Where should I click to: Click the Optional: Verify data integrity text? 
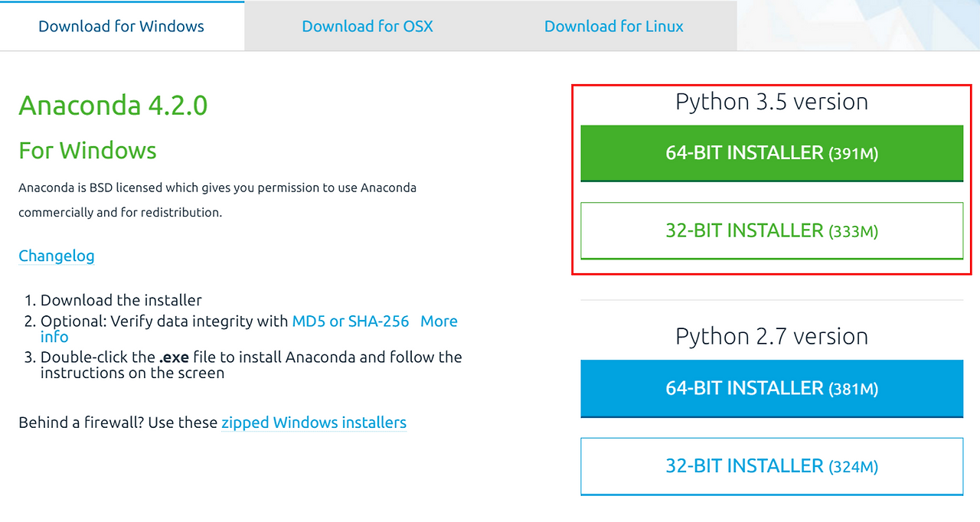[165, 321]
